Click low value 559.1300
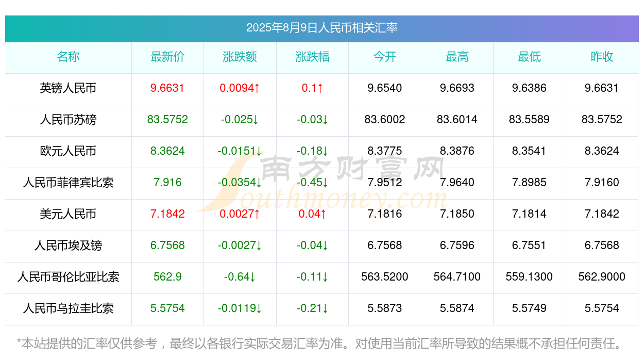 point(529,277)
